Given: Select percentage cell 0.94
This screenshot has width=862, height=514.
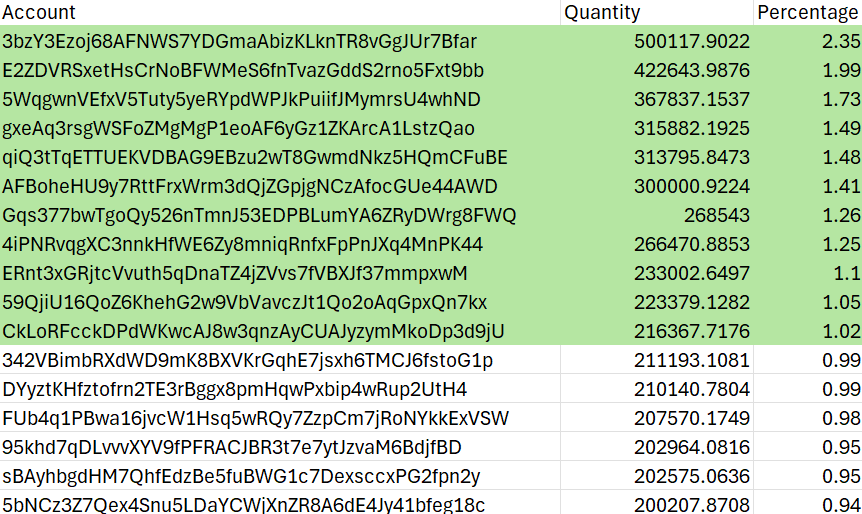Looking at the screenshot, I should (808, 502).
